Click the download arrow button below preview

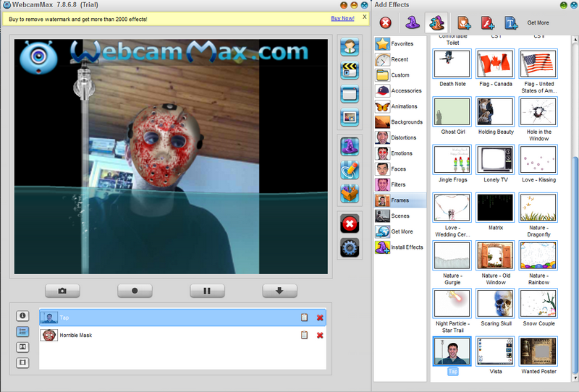(279, 291)
